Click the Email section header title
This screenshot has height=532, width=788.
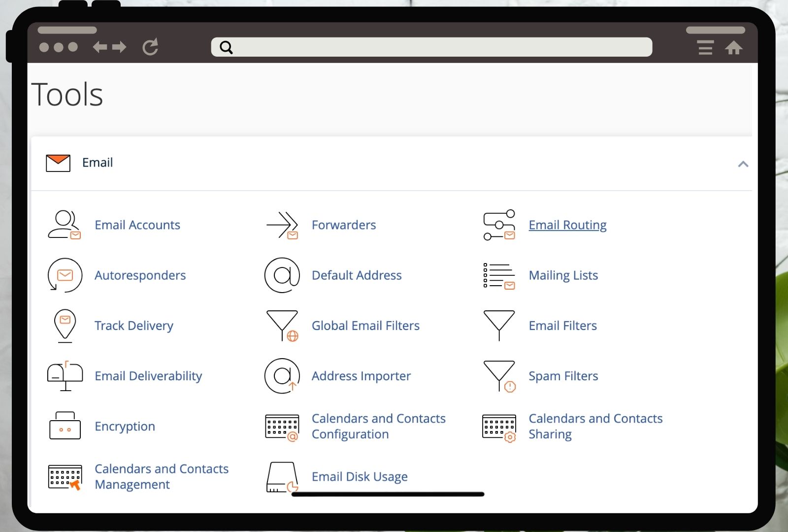coord(98,163)
